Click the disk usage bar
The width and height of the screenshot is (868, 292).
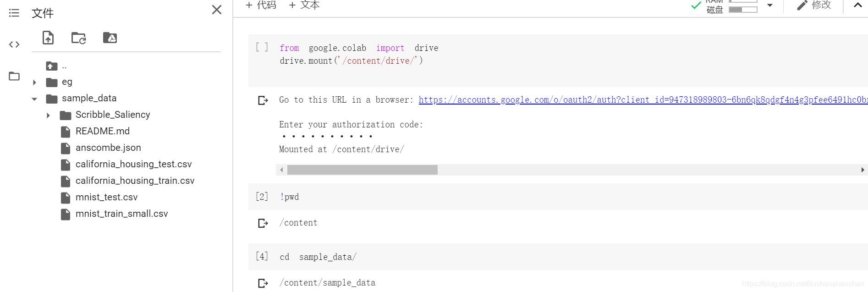(x=743, y=10)
